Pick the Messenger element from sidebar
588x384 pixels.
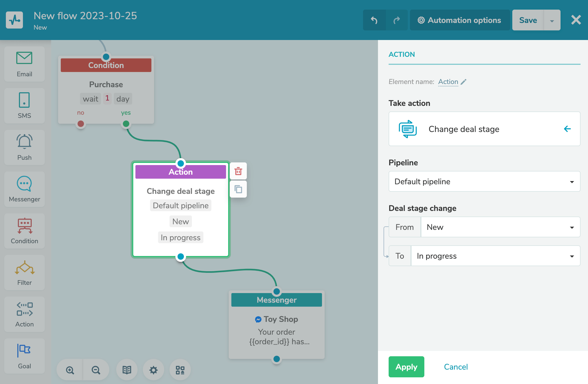click(25, 189)
